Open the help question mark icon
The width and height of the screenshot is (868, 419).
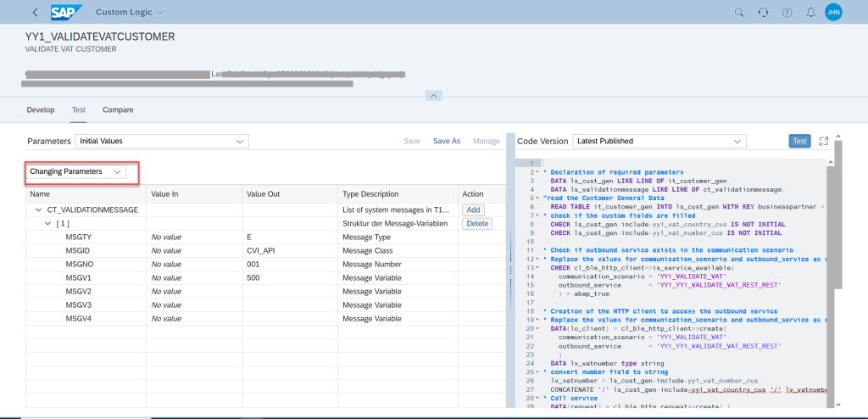tap(787, 13)
